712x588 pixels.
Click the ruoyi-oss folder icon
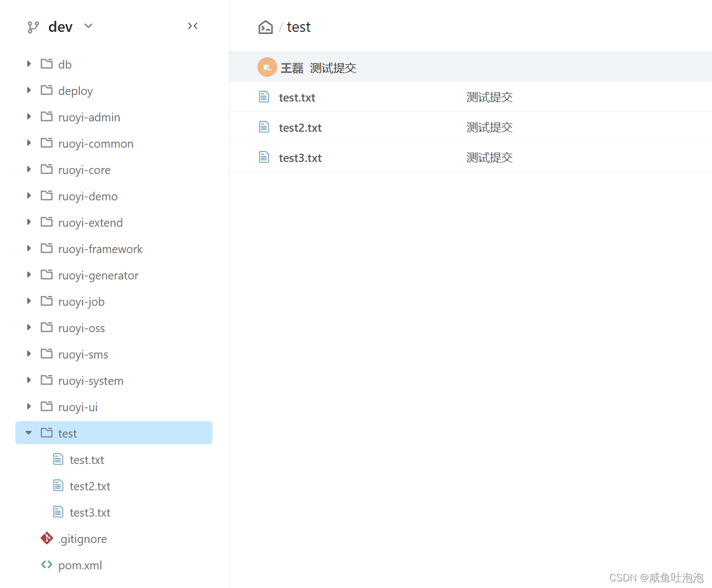tap(47, 327)
